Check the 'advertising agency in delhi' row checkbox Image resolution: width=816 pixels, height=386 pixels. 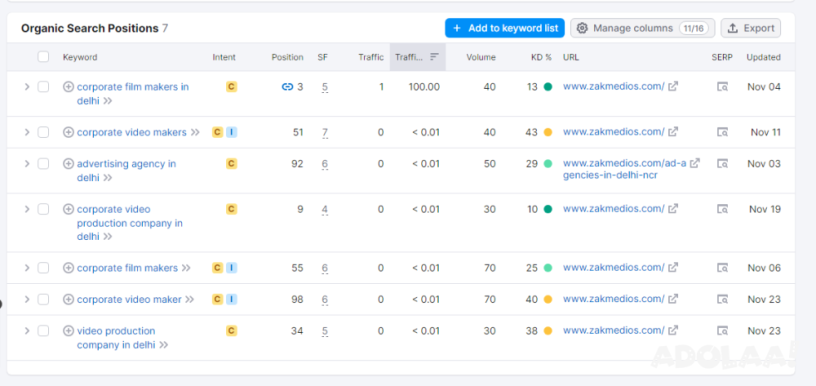click(x=43, y=164)
